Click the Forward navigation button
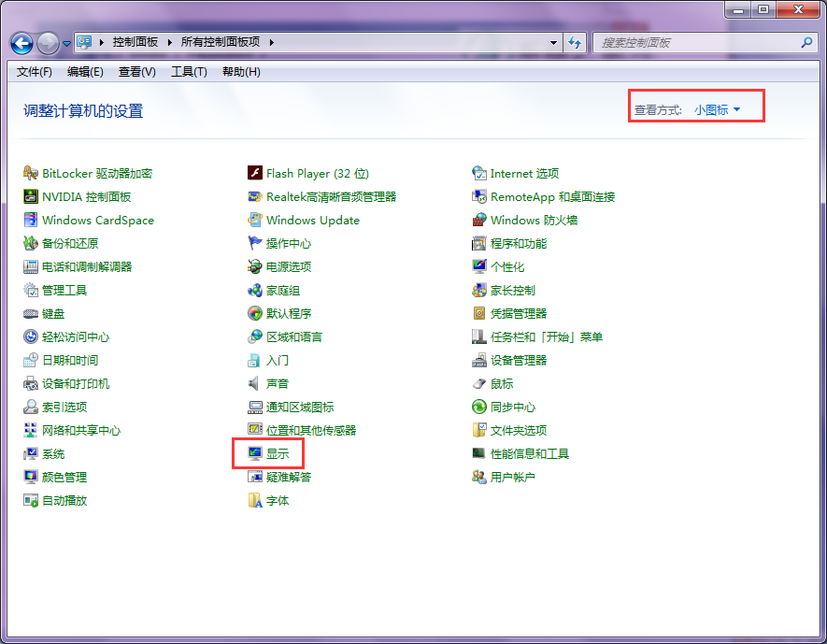Screen dimensions: 827x644 [x=48, y=43]
